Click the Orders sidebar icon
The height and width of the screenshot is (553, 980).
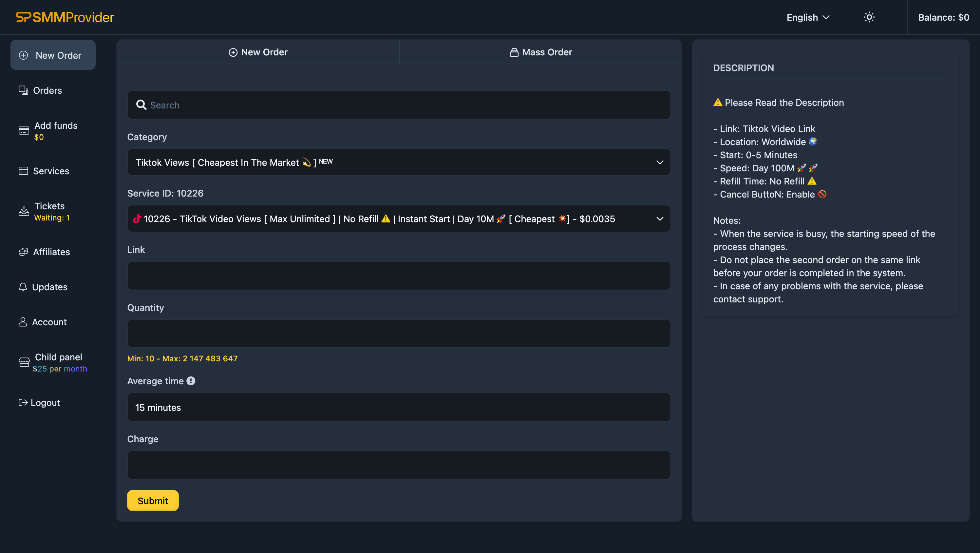(x=23, y=90)
